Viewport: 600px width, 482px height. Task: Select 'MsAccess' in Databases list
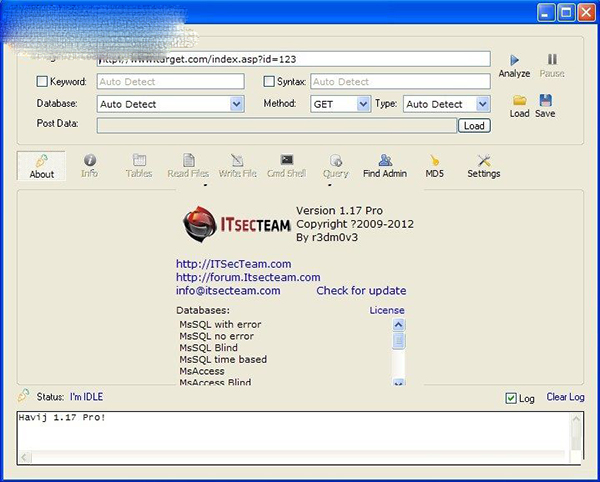[202, 371]
